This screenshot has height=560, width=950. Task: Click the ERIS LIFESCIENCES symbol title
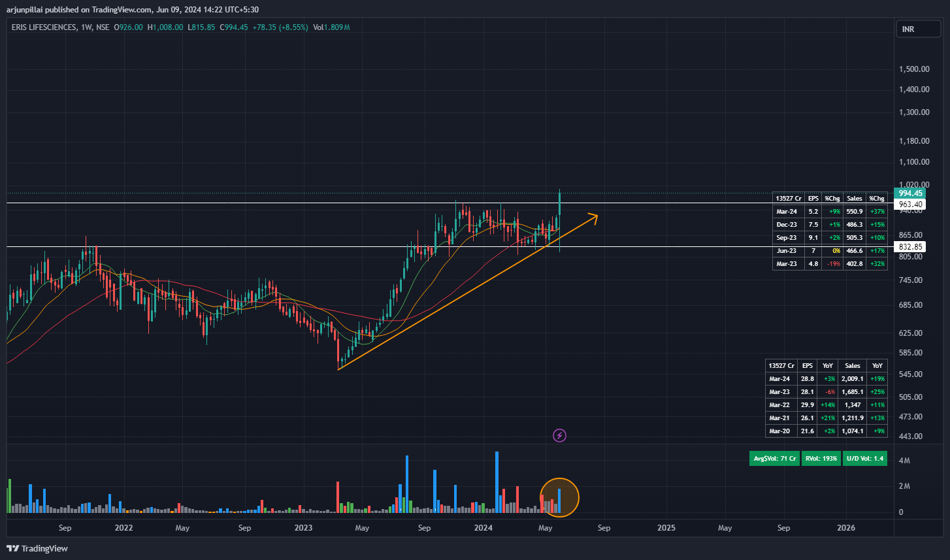44,27
